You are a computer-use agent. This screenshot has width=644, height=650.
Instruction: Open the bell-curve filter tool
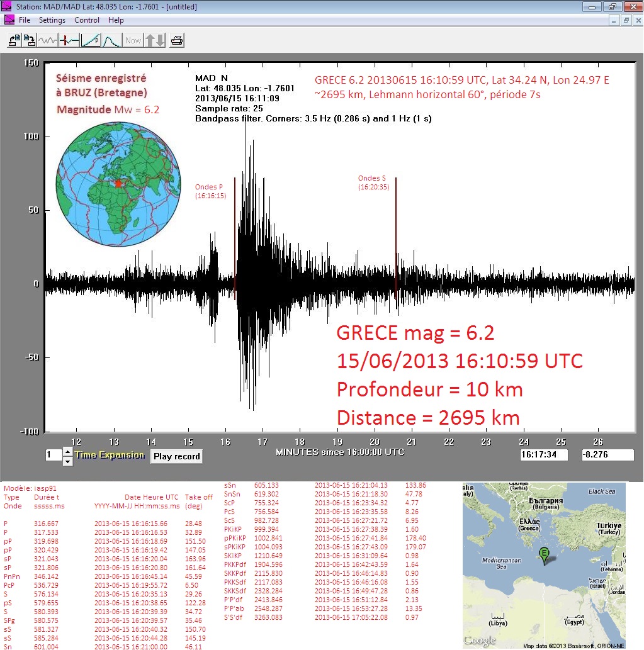tap(111, 40)
